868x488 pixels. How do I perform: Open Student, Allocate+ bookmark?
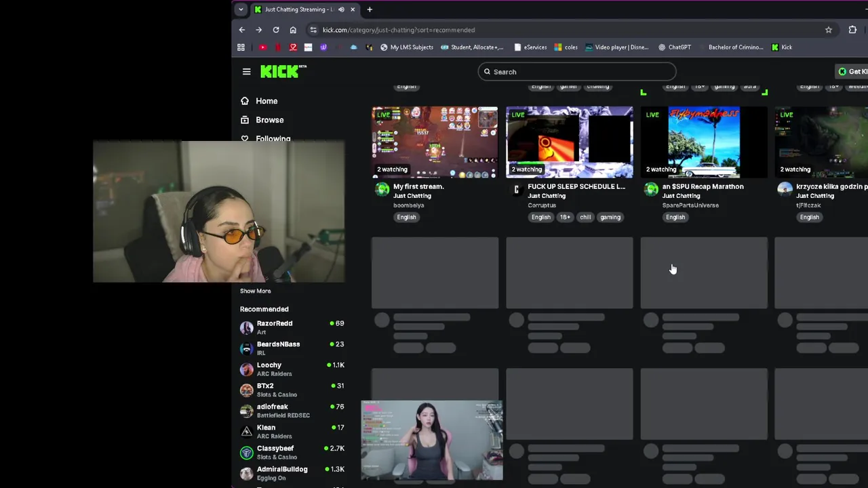point(472,47)
